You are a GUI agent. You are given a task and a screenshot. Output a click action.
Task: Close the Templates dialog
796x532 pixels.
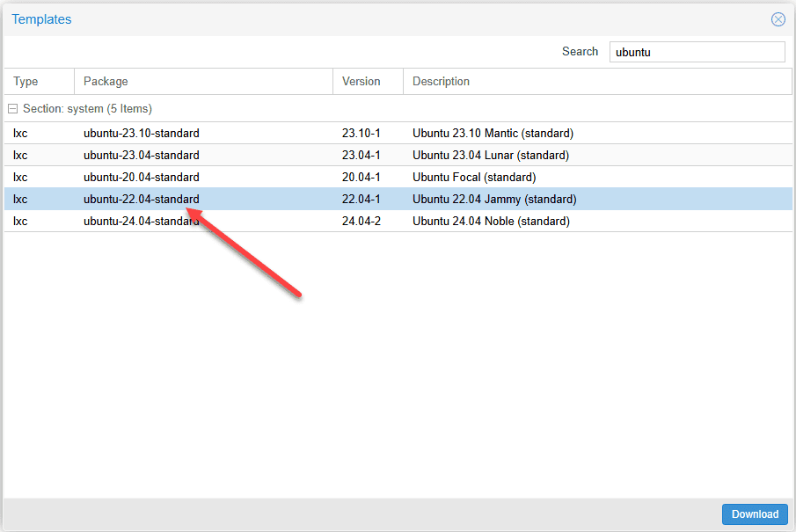pos(778,19)
